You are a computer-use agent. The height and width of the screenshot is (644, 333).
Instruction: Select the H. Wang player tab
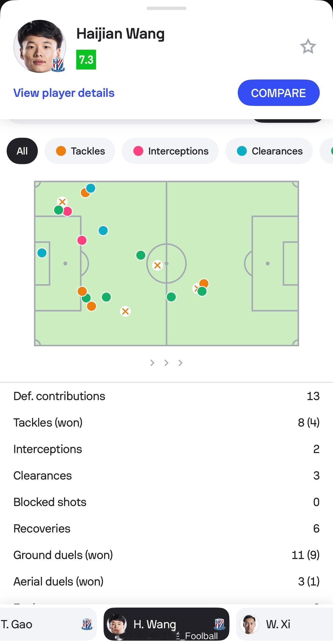[166, 624]
